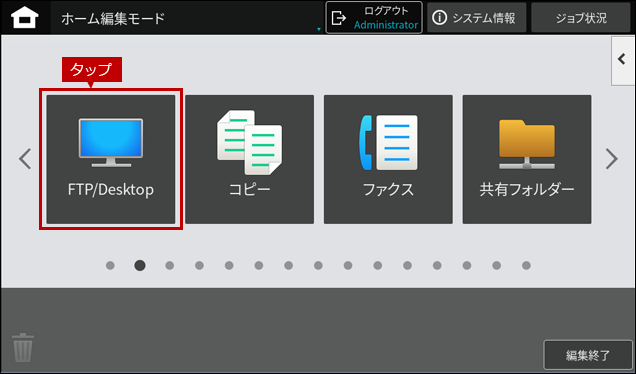Open the small teal dropdown triangle in the header
The image size is (636, 374).
[x=319, y=29]
